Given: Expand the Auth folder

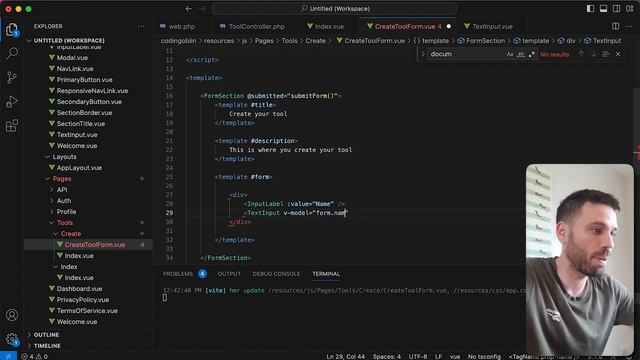Looking at the screenshot, I should (64, 201).
